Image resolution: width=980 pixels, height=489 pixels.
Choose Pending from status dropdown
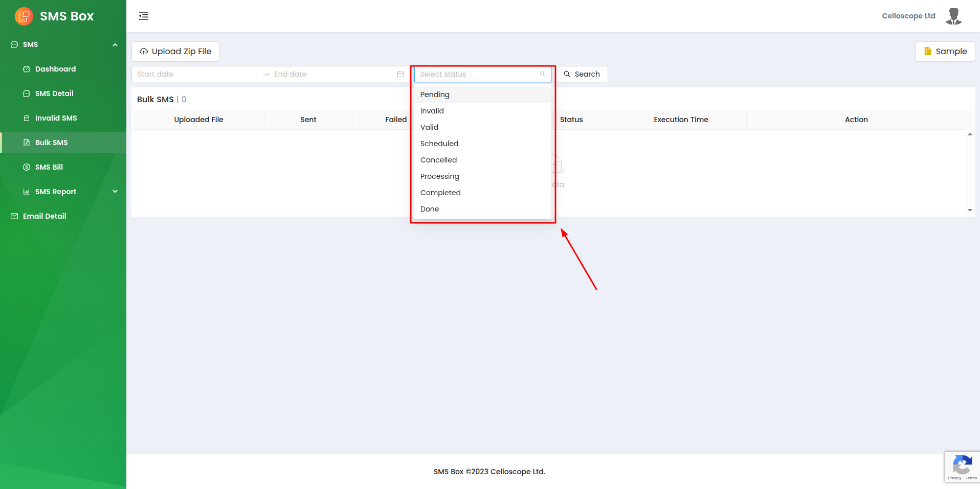point(435,95)
